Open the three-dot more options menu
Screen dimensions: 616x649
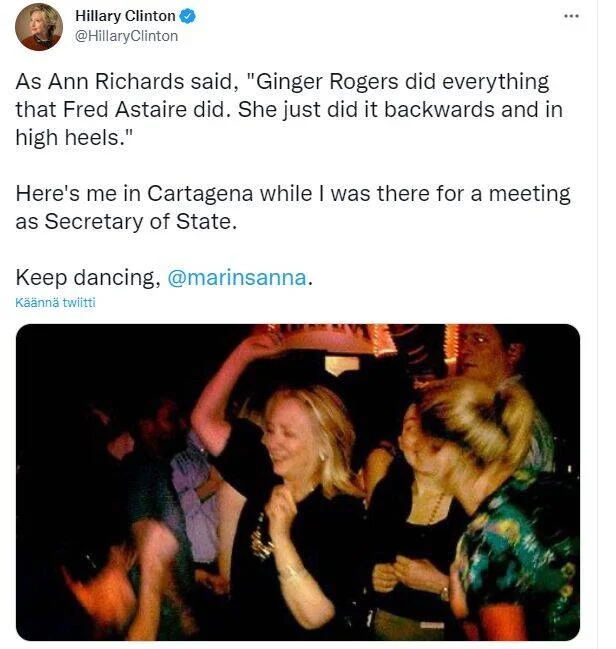[x=571, y=16]
